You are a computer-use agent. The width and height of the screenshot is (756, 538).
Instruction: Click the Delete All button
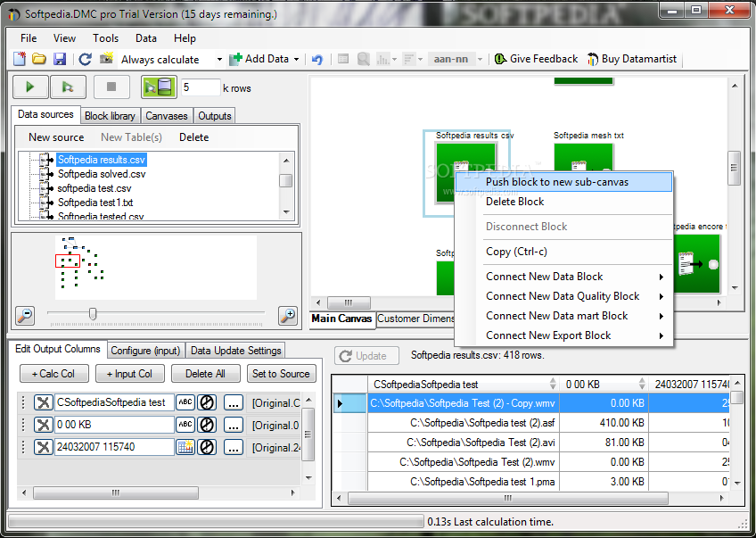coord(205,374)
